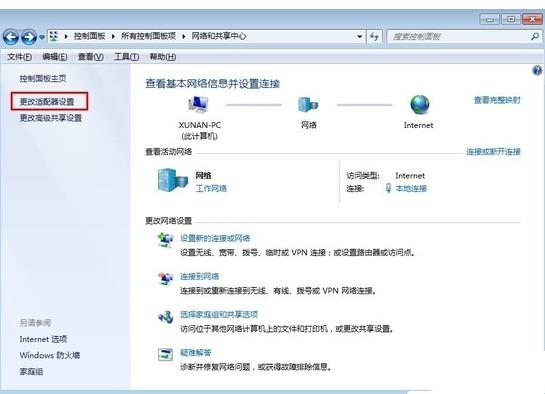The width and height of the screenshot is (545, 394).
Task: Open the 本地连接 link
Action: (x=411, y=188)
